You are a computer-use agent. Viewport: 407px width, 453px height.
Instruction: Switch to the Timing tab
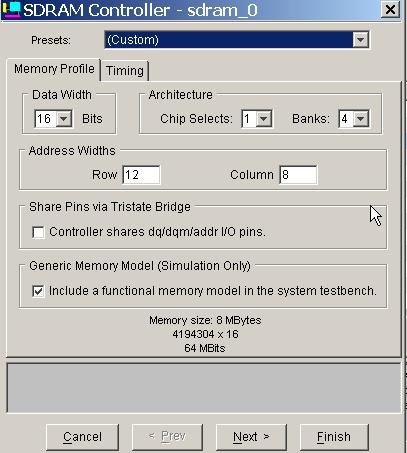pos(125,71)
